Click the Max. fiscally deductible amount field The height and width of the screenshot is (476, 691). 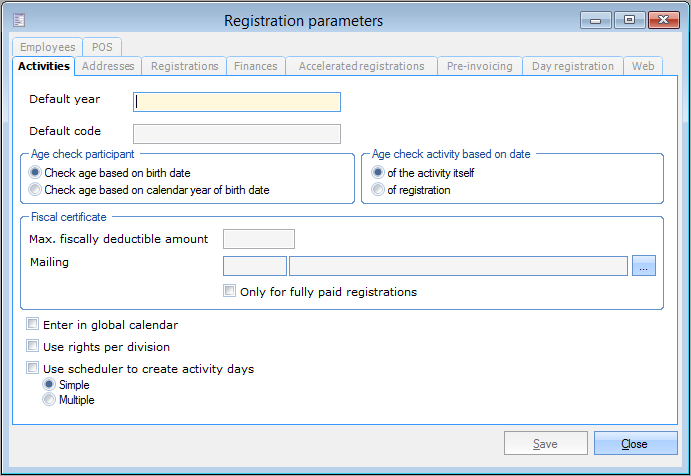(258, 238)
